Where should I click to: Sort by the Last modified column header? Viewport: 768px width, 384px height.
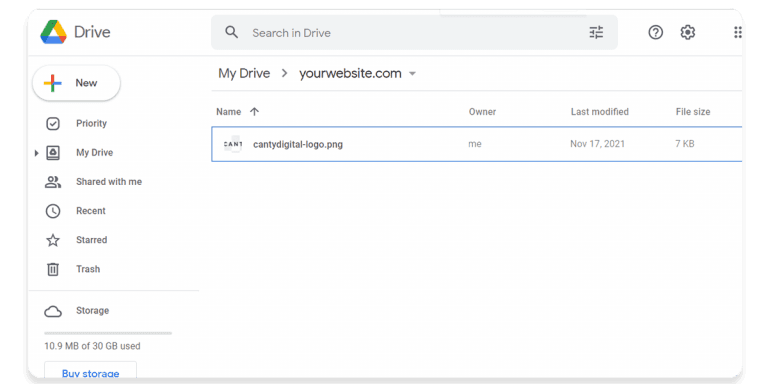pos(600,112)
